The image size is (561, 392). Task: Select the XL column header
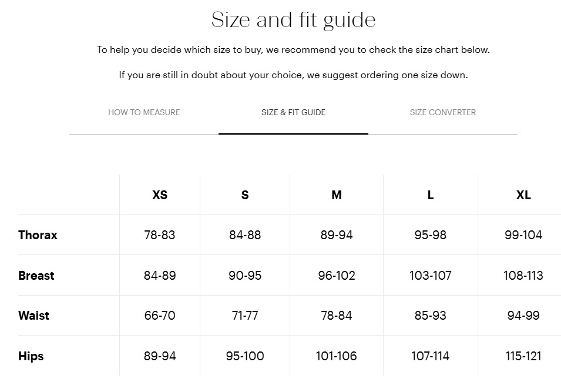pos(523,195)
